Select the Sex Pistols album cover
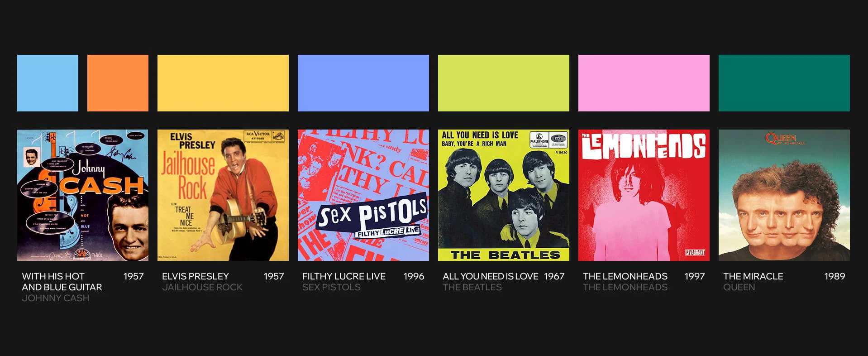Screen dimensions: 868x356 tap(363, 195)
